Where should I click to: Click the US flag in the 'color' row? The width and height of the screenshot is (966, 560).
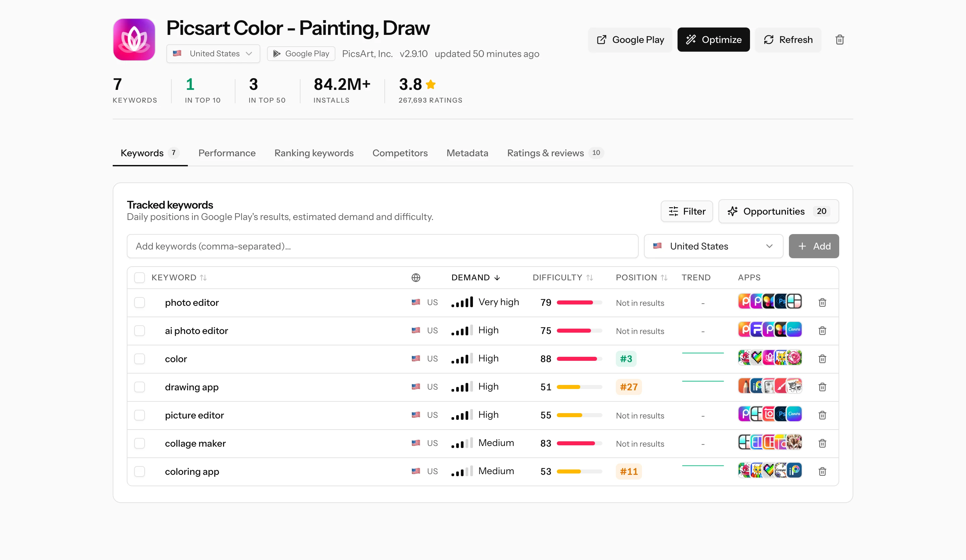pos(416,358)
